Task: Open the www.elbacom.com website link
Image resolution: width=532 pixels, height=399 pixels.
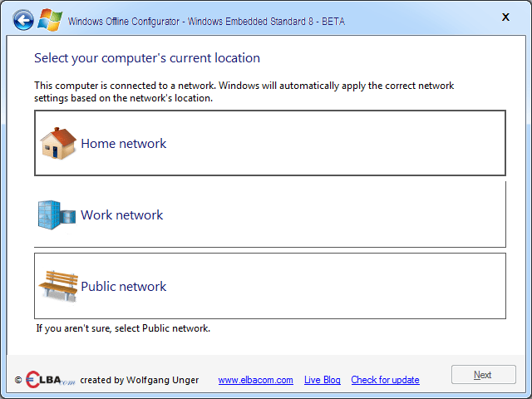Action: pyautogui.click(x=255, y=380)
